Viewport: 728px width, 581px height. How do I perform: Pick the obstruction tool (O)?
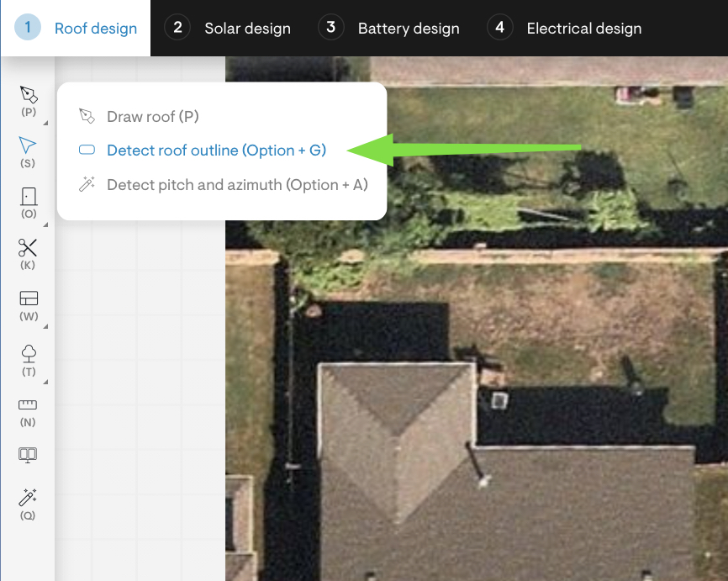[28, 196]
